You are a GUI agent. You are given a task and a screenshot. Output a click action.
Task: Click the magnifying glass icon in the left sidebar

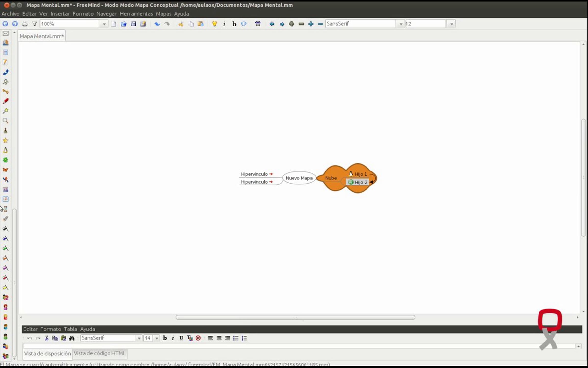pyautogui.click(x=5, y=121)
